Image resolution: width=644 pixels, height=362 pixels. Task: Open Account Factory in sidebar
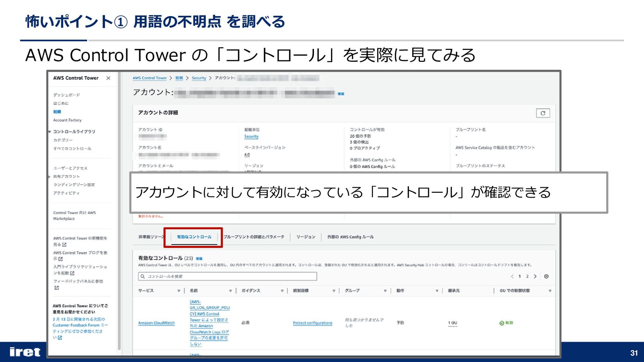pos(67,120)
